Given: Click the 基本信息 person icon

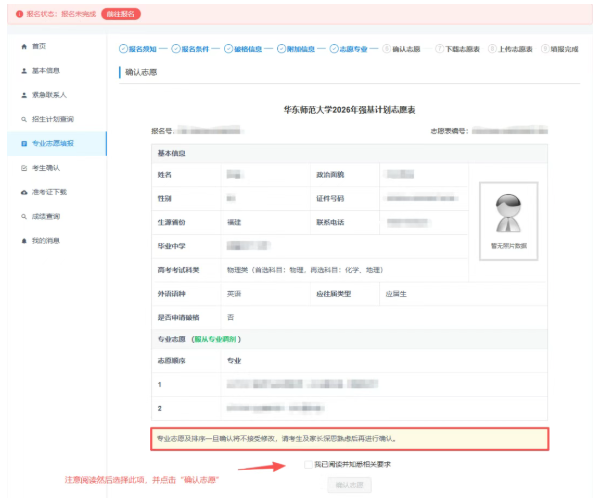Looking at the screenshot, I should pyautogui.click(x=24, y=71).
